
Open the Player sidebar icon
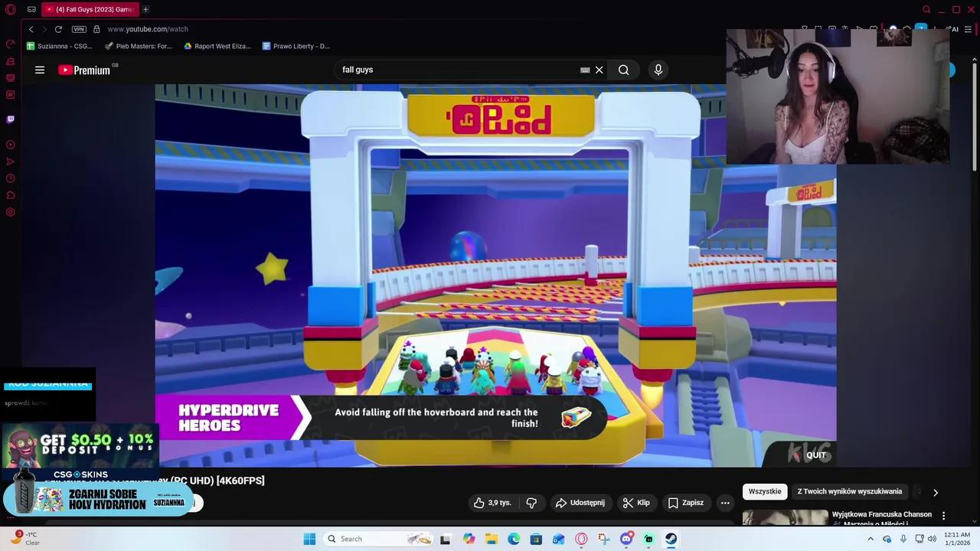pyautogui.click(x=11, y=145)
